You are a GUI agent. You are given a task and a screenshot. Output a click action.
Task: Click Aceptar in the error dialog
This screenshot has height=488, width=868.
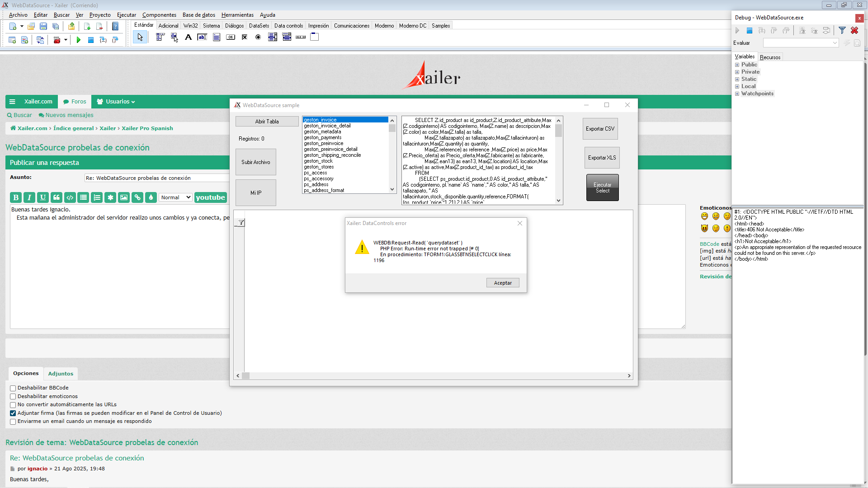[x=503, y=283]
